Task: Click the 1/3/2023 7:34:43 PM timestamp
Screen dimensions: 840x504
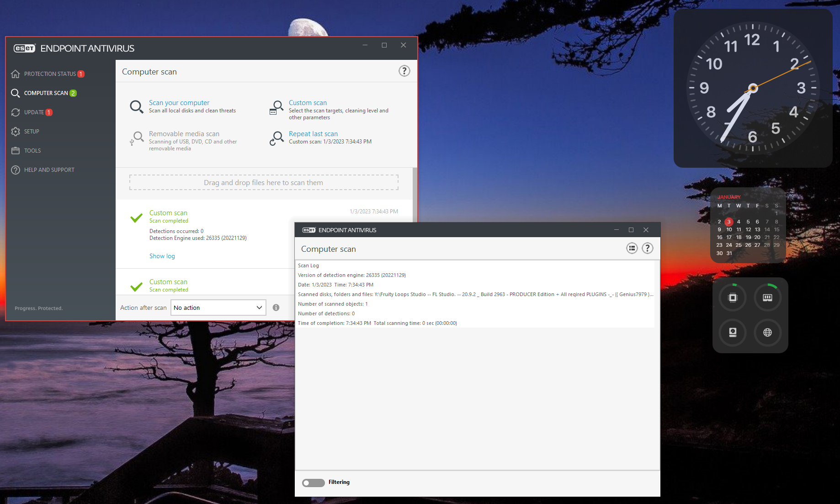Action: pyautogui.click(x=374, y=212)
